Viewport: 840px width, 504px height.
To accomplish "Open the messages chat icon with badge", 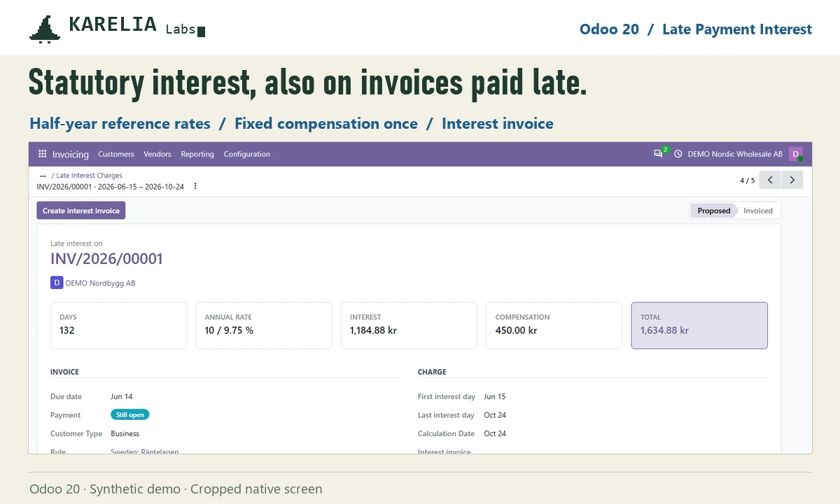I will 659,153.
